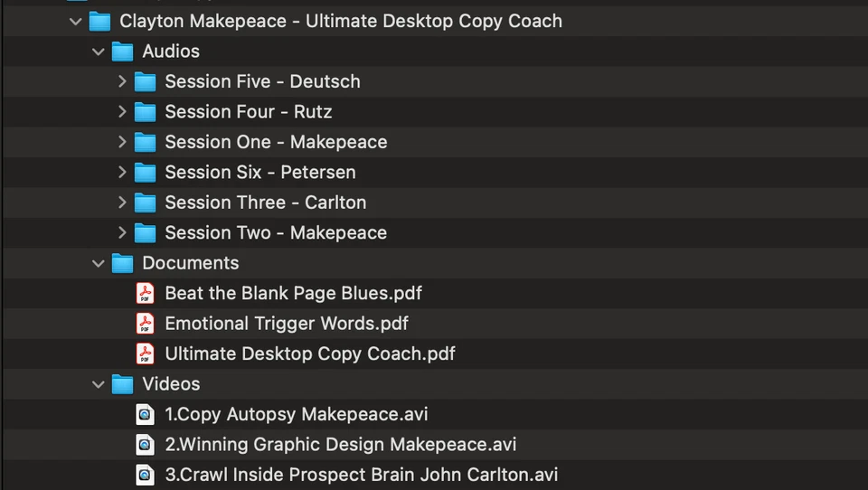868x490 pixels.
Task: Select the 'Audios' folder name
Action: click(x=171, y=52)
